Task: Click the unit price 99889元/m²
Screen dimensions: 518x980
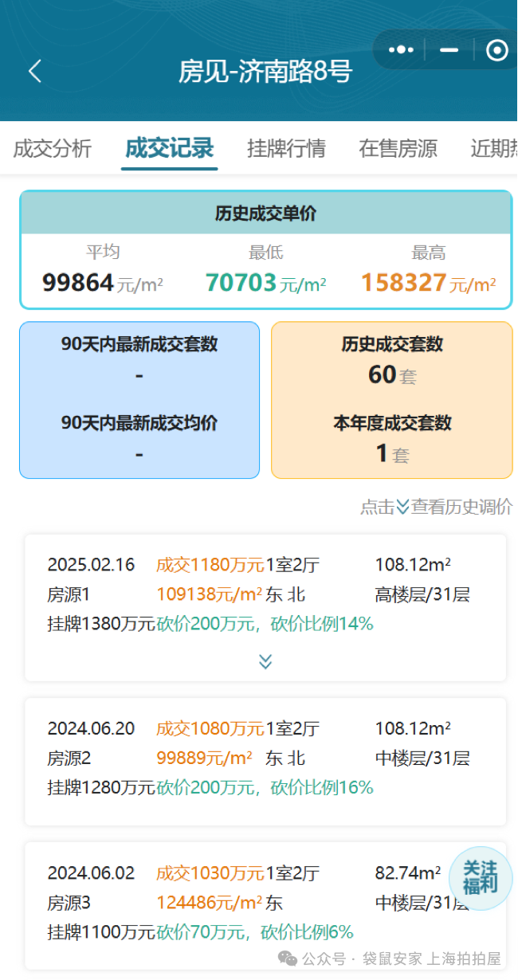Action: point(204,758)
